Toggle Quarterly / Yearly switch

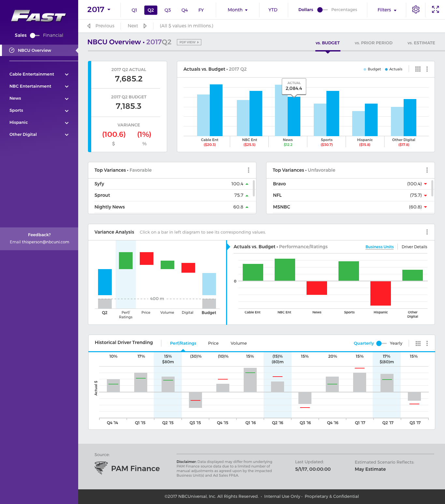[x=381, y=343]
